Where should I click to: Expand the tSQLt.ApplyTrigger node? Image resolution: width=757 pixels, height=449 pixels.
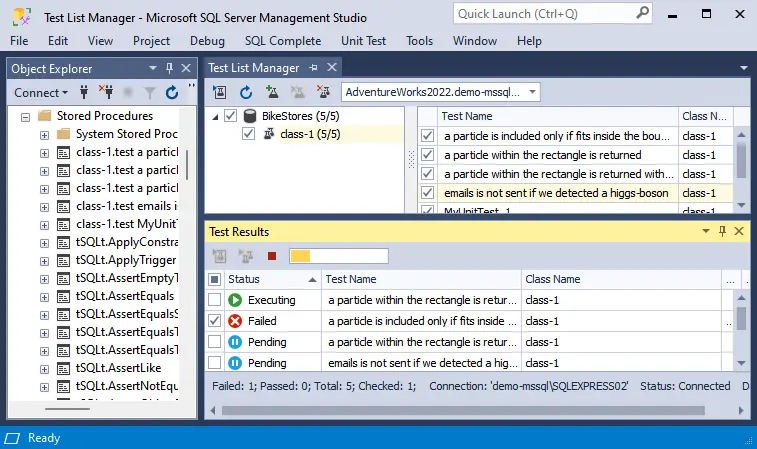(x=44, y=261)
